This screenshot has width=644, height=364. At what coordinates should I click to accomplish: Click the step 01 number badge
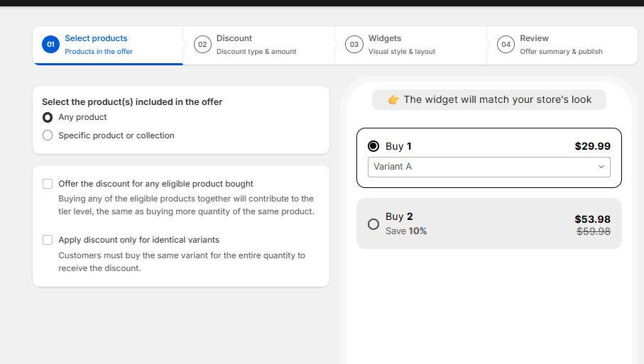coord(50,45)
